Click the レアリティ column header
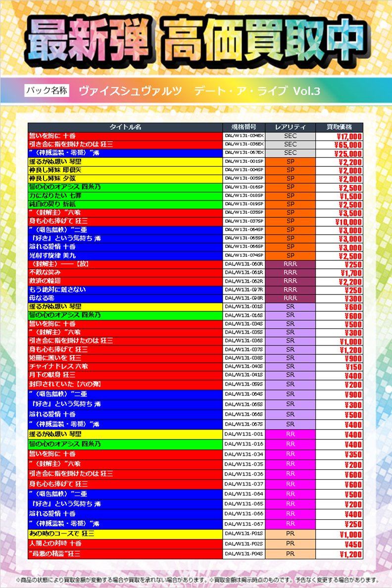The height and width of the screenshot is (588, 392). (291, 127)
